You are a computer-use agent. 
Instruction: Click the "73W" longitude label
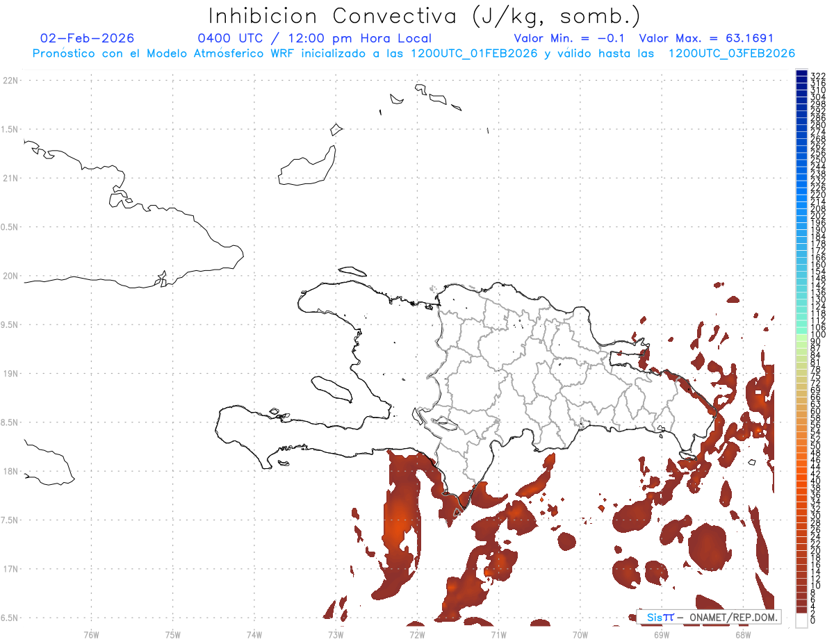pyautogui.click(x=336, y=634)
